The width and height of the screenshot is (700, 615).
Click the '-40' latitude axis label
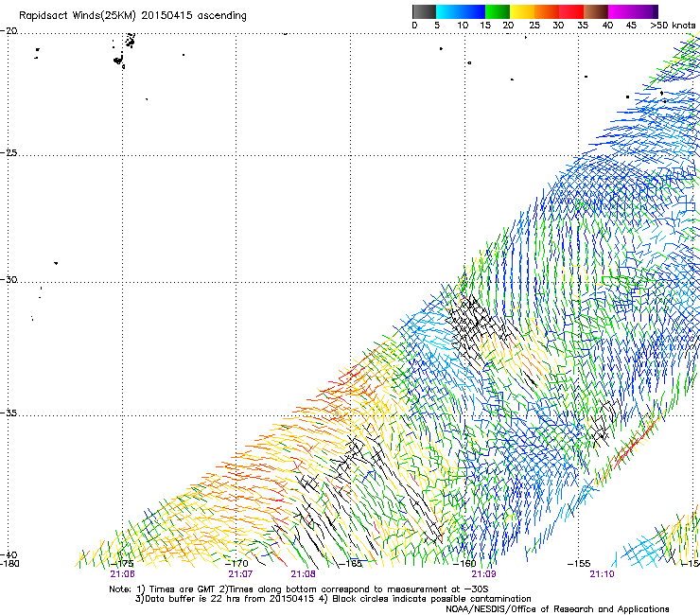click(x=9, y=554)
